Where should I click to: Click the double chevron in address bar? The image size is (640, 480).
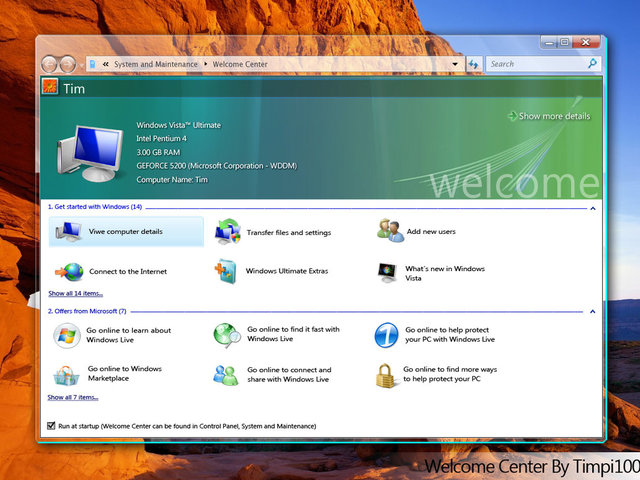tap(106, 64)
